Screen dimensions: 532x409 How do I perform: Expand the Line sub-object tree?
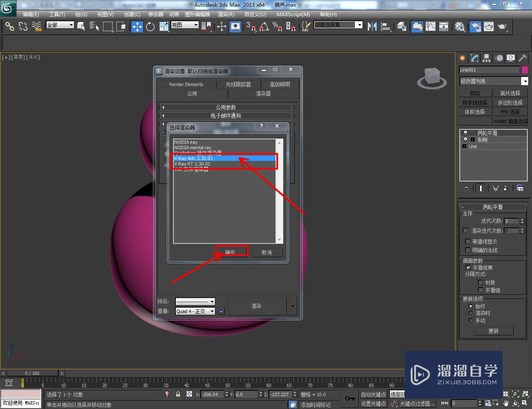464,146
